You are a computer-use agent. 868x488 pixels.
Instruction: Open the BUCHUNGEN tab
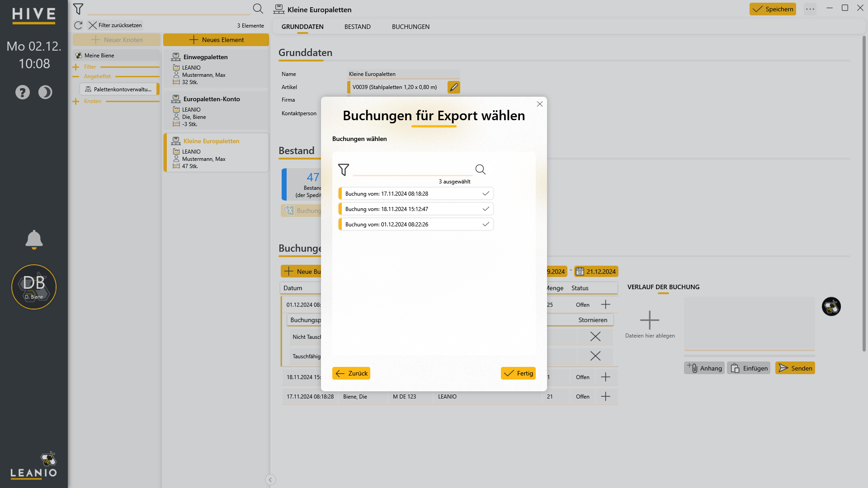(x=410, y=27)
